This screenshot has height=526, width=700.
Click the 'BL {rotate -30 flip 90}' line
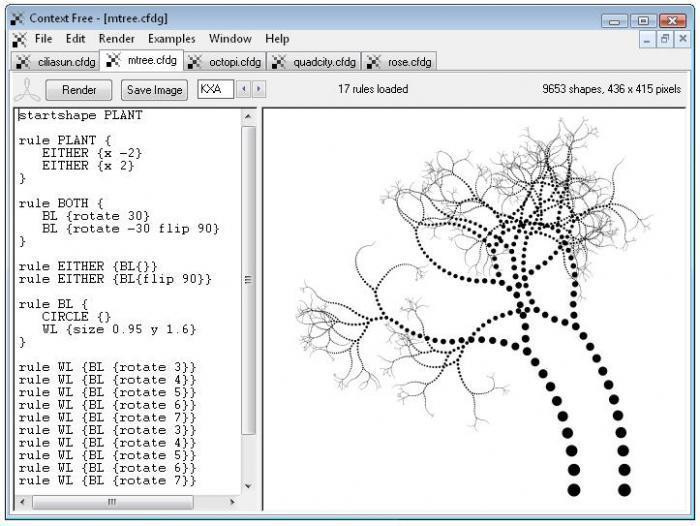pyautogui.click(x=131, y=229)
